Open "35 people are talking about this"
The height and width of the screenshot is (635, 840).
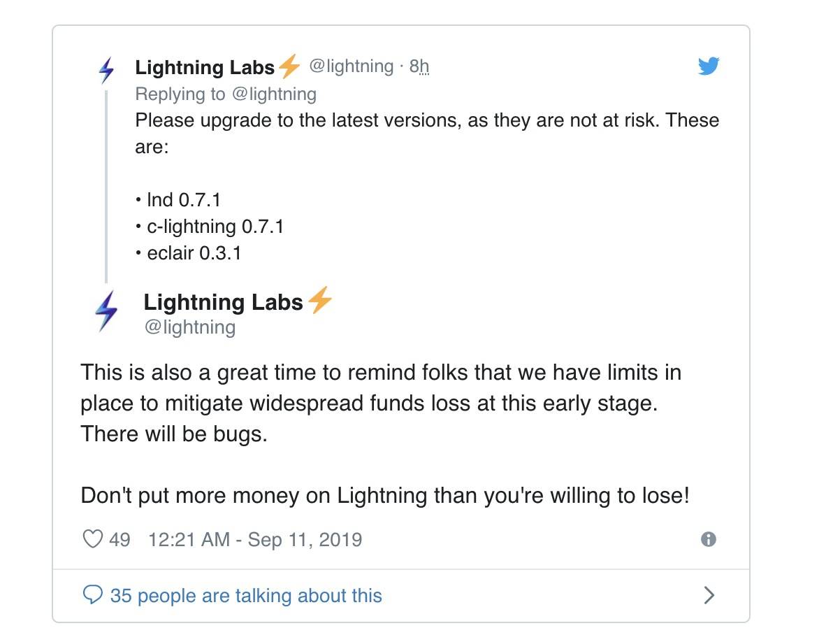pos(246,596)
